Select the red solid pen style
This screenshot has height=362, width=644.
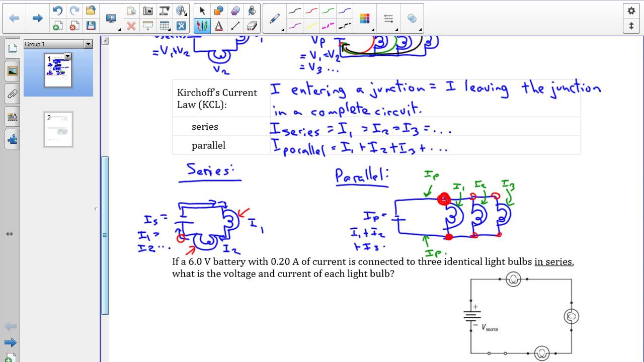click(312, 11)
